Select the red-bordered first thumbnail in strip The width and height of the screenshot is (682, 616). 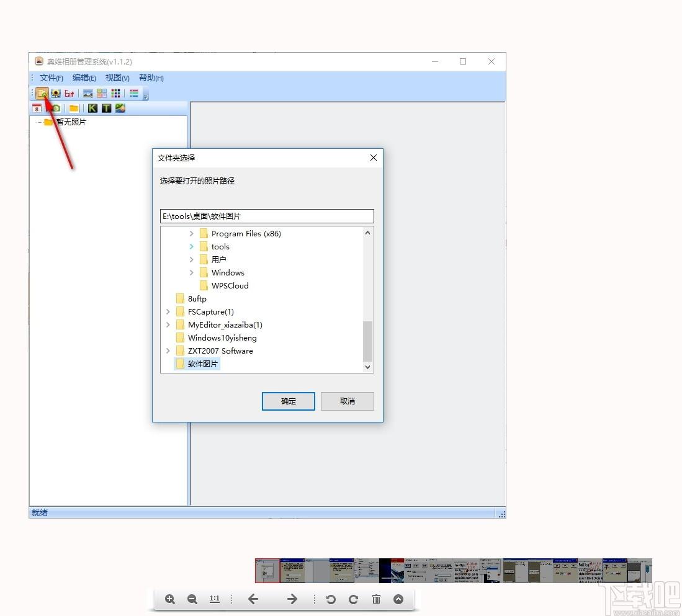(267, 571)
